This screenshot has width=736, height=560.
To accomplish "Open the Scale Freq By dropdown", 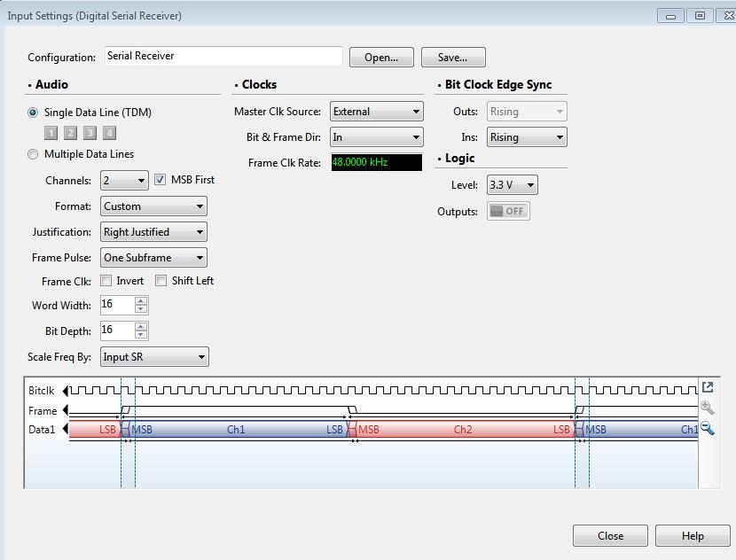I will point(154,357).
